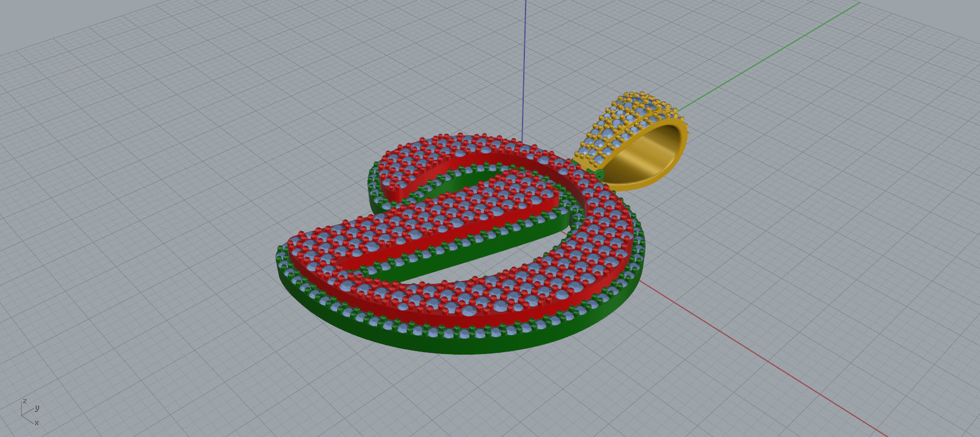Click the world axes icon in the viewport corner

pyautogui.click(x=30, y=412)
